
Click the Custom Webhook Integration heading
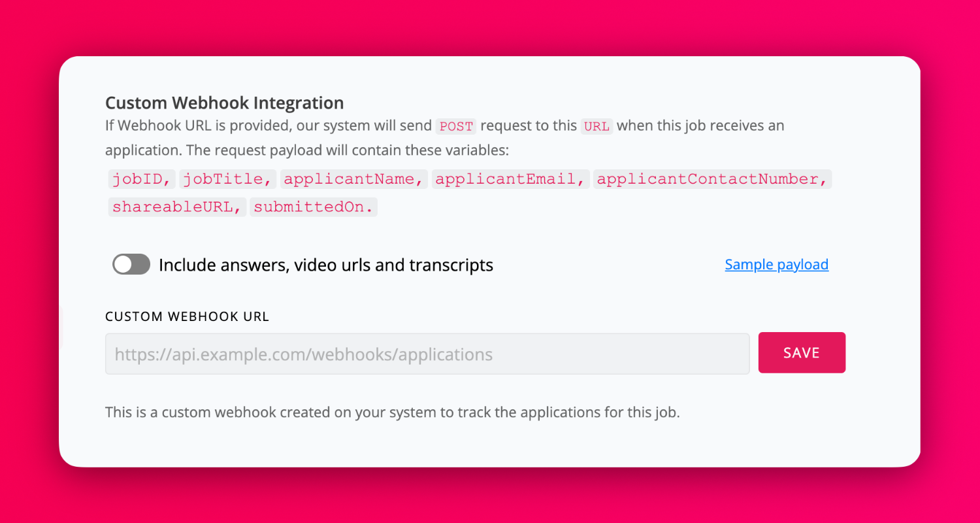[x=224, y=103]
